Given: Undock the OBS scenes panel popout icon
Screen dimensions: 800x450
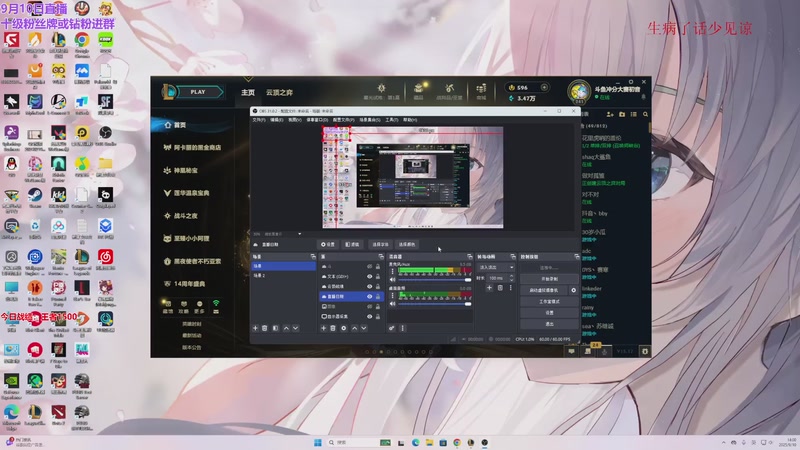Looking at the screenshot, I should (x=313, y=257).
